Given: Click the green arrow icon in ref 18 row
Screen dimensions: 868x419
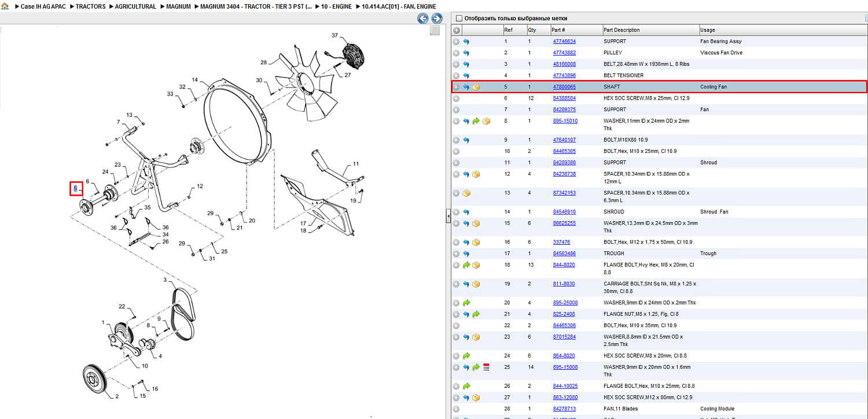Looking at the screenshot, I should click(466, 265).
